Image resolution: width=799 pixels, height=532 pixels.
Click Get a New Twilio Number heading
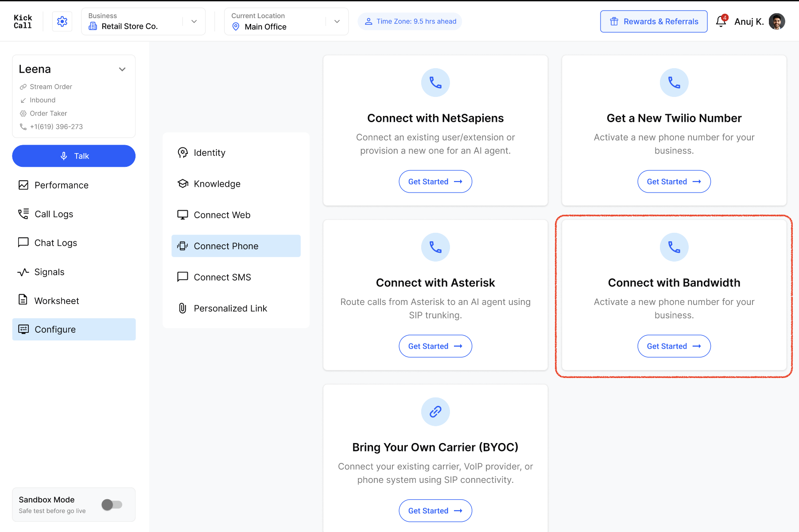[674, 118]
